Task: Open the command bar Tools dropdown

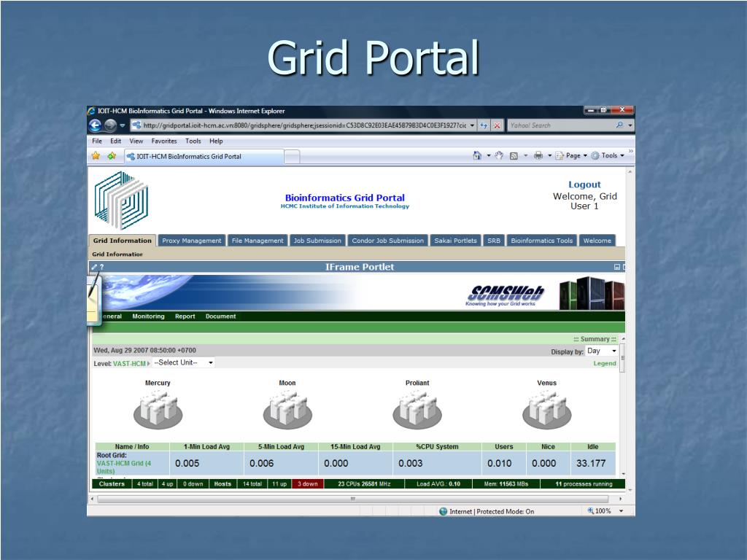Action: 608,155
